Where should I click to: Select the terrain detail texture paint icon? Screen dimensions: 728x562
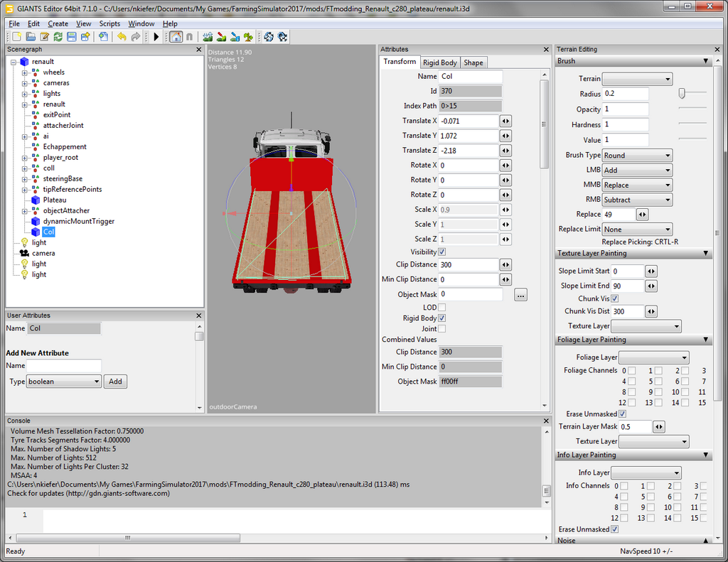click(222, 37)
